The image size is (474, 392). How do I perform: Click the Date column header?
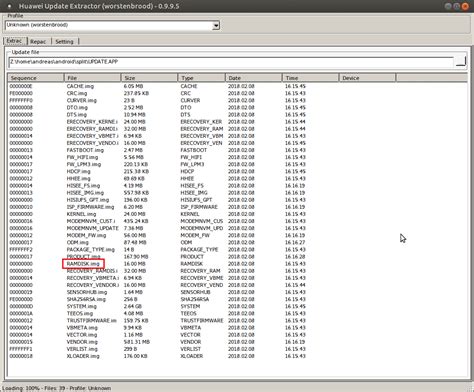pos(254,78)
